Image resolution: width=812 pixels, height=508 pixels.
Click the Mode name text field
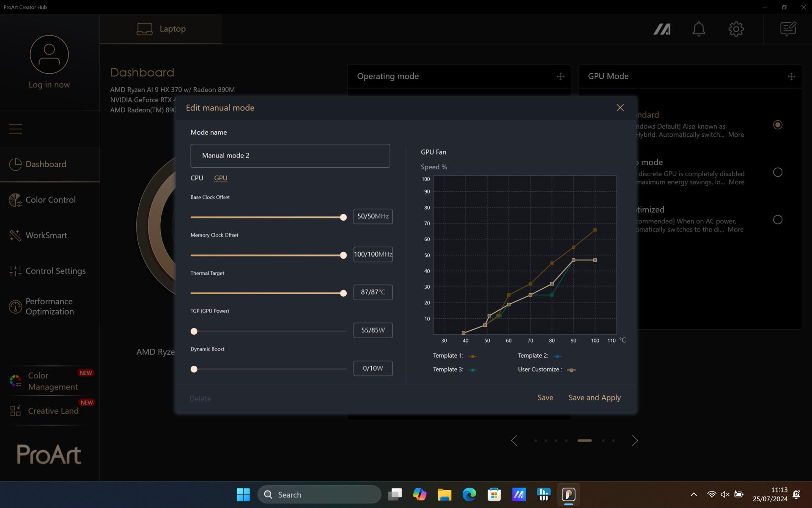290,156
